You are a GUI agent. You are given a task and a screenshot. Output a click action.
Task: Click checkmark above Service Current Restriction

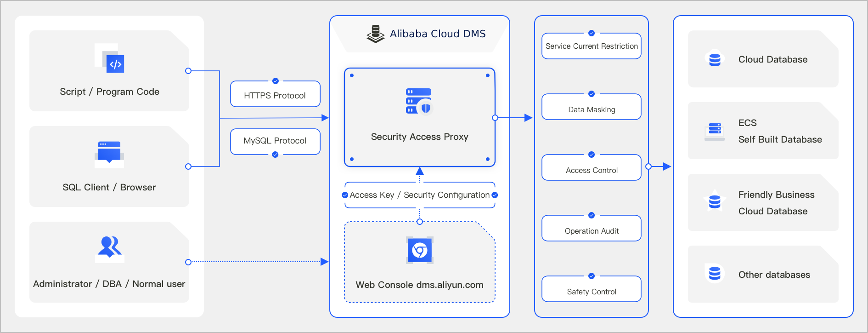(592, 33)
